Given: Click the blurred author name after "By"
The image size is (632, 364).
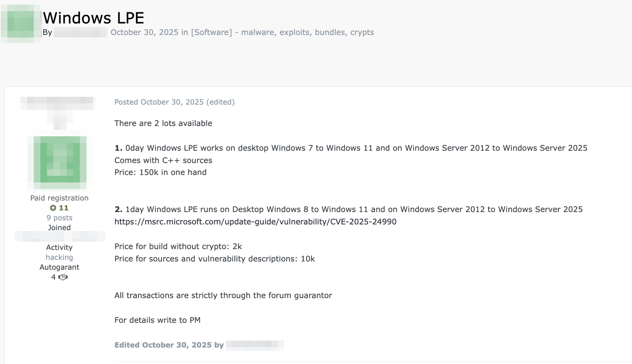Looking at the screenshot, I should [80, 33].
